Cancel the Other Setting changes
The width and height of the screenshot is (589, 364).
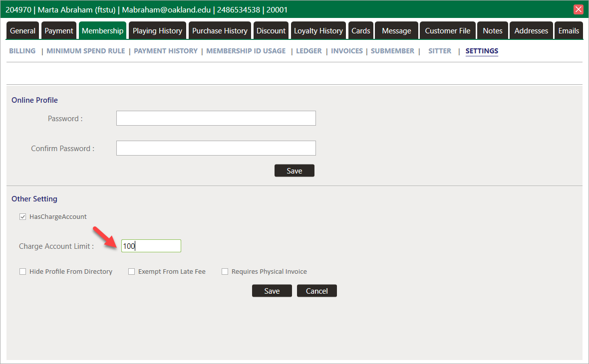(317, 291)
